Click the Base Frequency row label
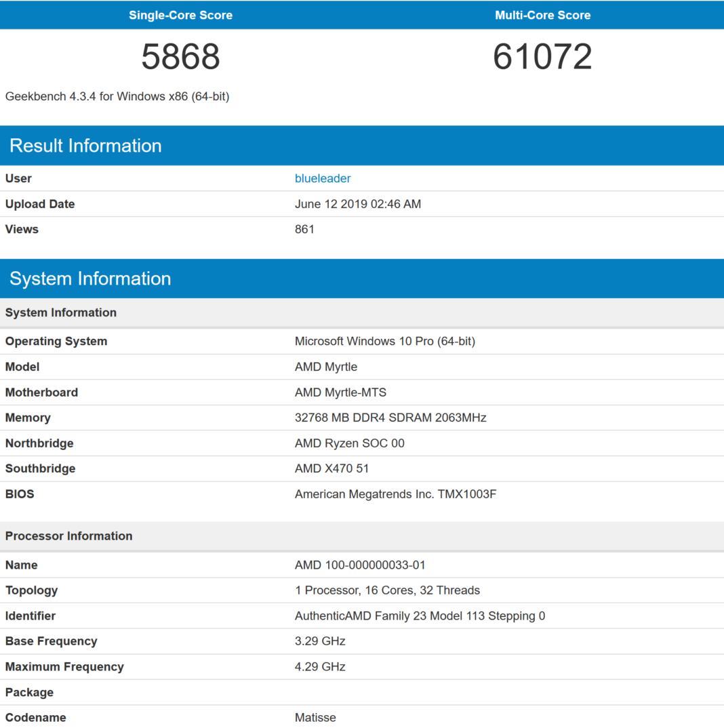 pyautogui.click(x=51, y=641)
